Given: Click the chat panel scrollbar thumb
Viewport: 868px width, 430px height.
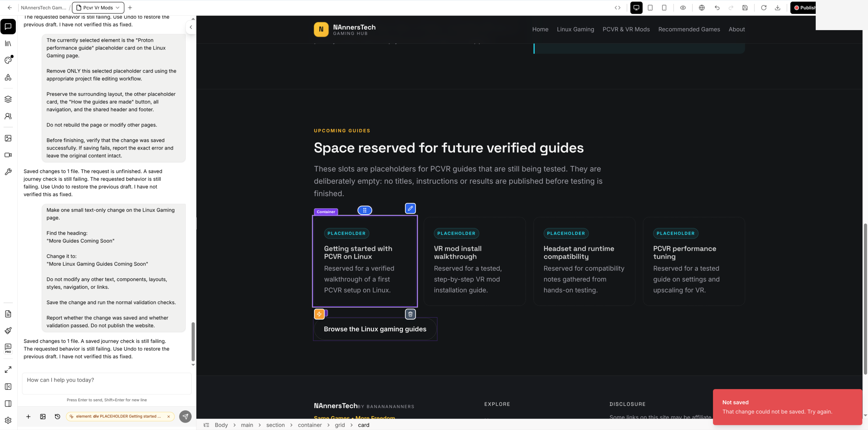Looking at the screenshot, I should point(193,342).
